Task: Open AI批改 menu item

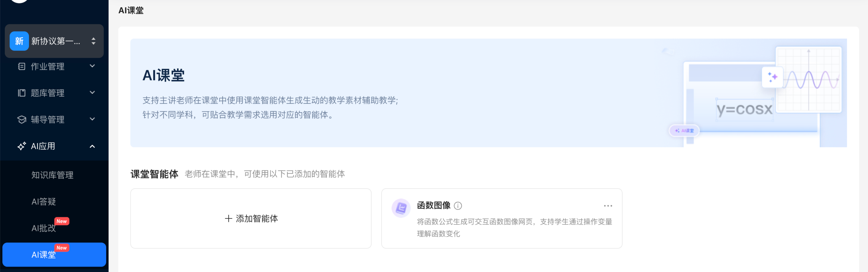Action: [x=43, y=228]
